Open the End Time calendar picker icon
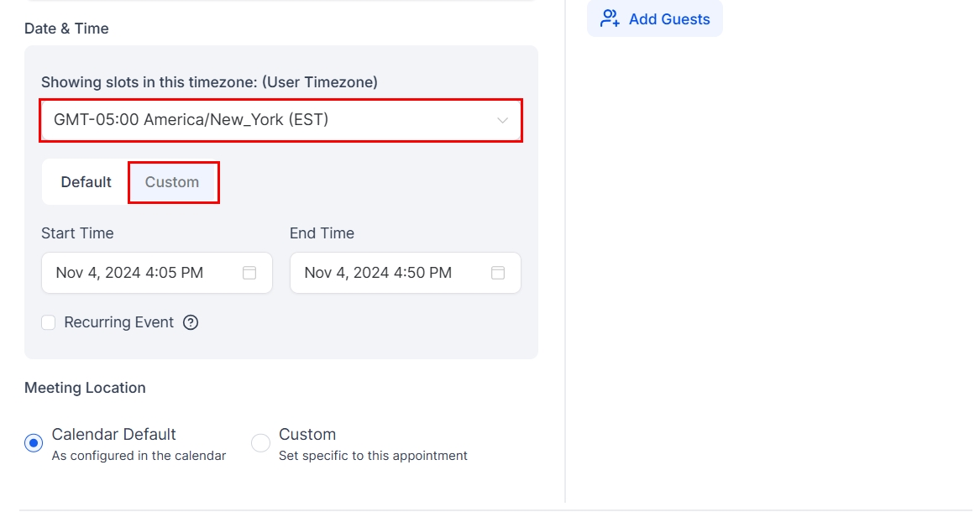 pos(498,273)
